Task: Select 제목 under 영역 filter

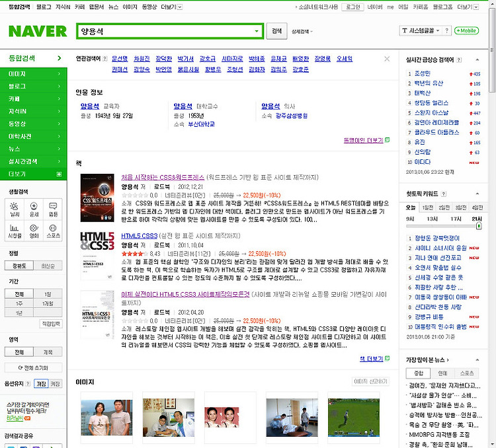Action: [x=48, y=352]
